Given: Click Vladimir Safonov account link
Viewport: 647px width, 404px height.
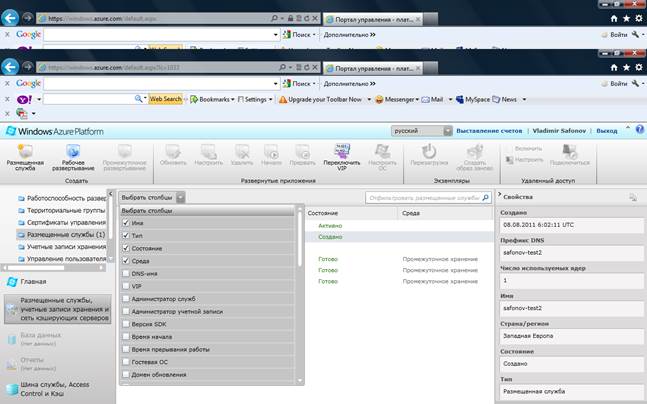Looking at the screenshot, I should coord(559,130).
